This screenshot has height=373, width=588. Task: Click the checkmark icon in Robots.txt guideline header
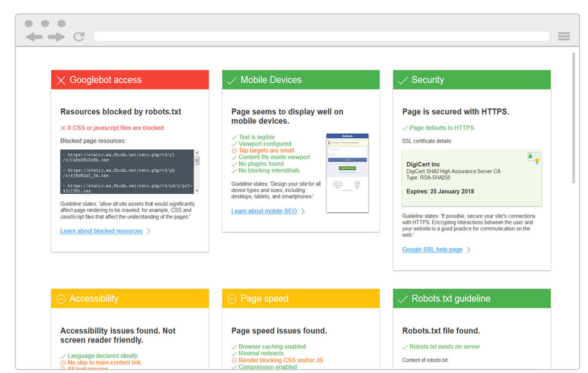[403, 300]
